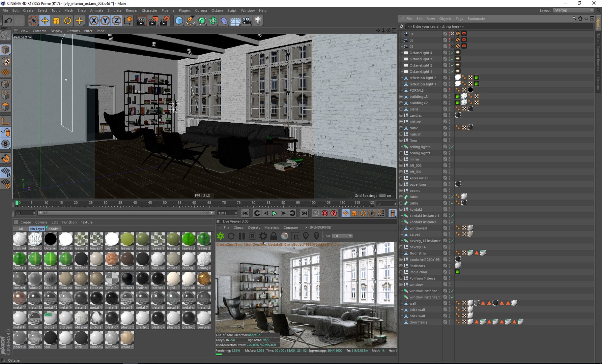Select the Scale tool in top toolbar
This screenshot has width=602, height=364.
[56, 21]
